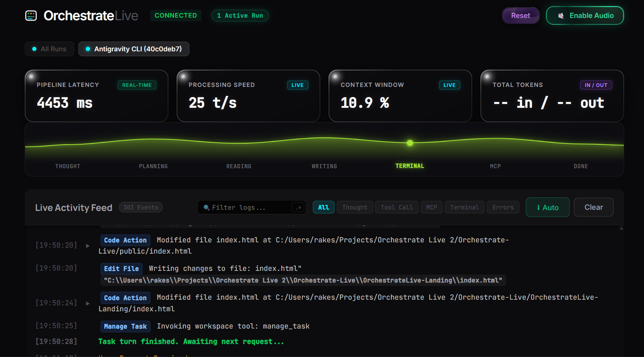Select the THOUGHT pipeline stage
The height and width of the screenshot is (357, 644).
[68, 166]
